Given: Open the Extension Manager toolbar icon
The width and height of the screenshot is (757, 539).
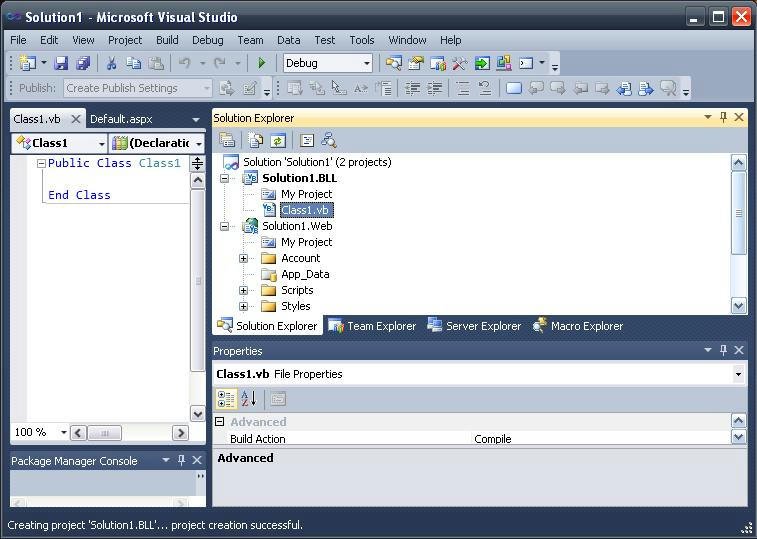Looking at the screenshot, I should [504, 63].
